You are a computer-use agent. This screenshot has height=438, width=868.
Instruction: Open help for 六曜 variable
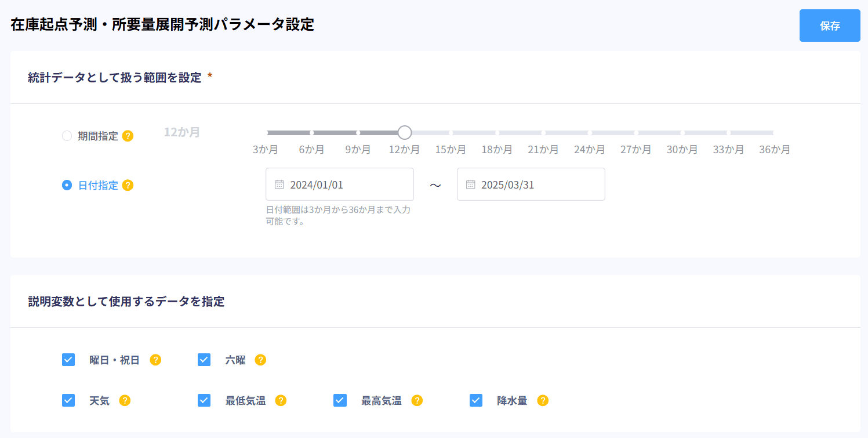click(x=260, y=360)
